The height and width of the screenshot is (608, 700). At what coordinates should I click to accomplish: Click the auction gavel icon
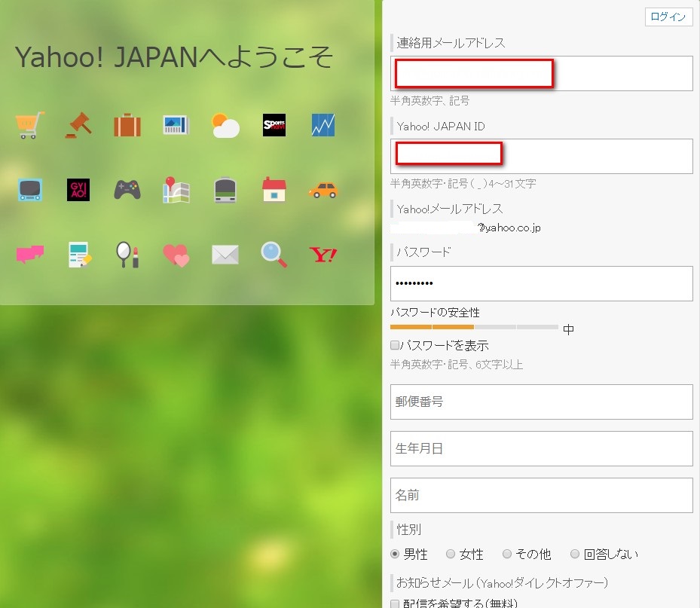[78, 125]
